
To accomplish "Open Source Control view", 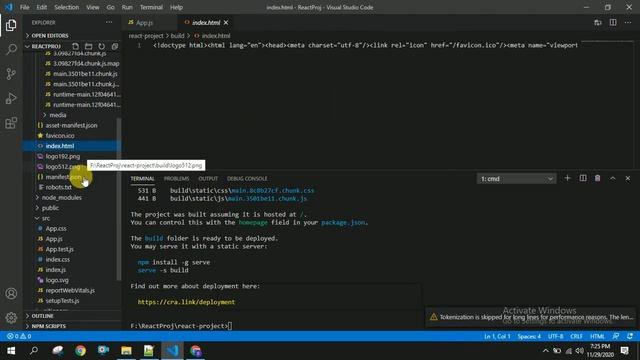I will coord(11,74).
